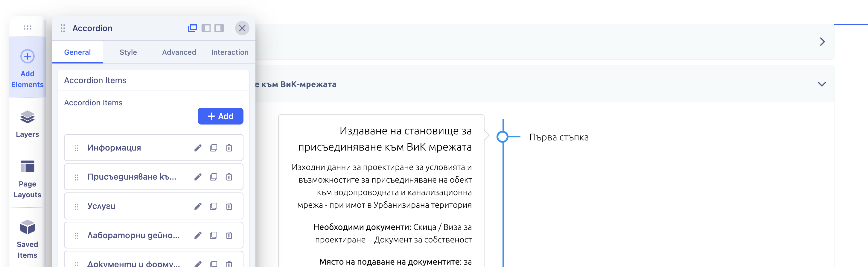Duplicate the Присъединяване къ... item
Viewport: 868px width, 267px height.
click(x=213, y=177)
